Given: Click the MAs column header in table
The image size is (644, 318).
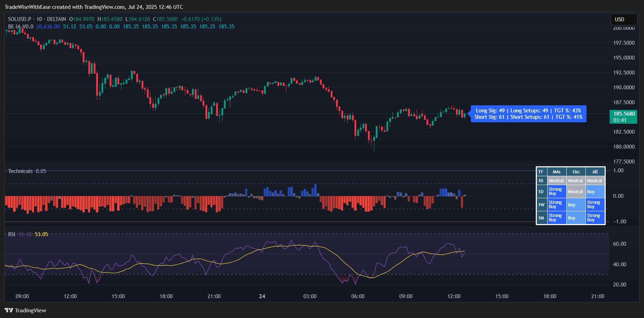Looking at the screenshot, I should (x=557, y=172).
